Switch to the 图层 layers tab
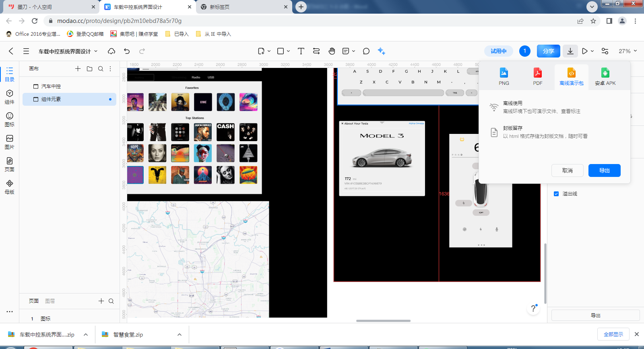This screenshot has width=644, height=349. [x=50, y=301]
